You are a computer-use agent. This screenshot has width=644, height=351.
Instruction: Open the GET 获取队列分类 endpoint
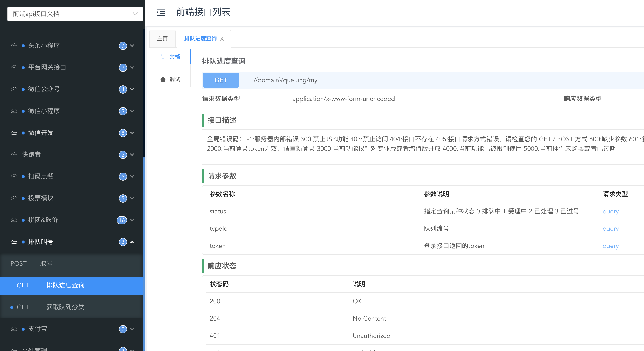pos(65,307)
